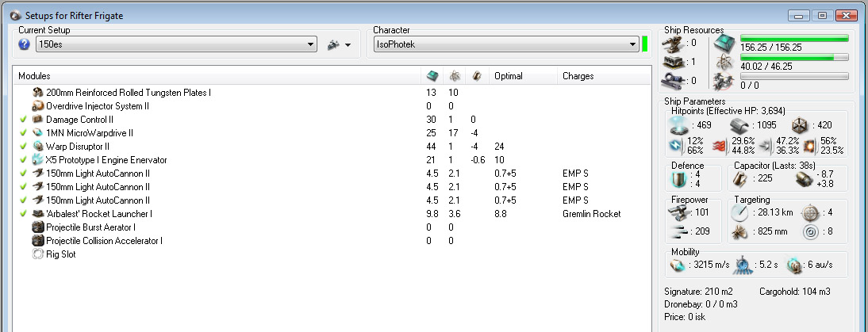Click the blue help question mark icon
Image resolution: width=868 pixels, height=332 pixels.
coord(24,44)
